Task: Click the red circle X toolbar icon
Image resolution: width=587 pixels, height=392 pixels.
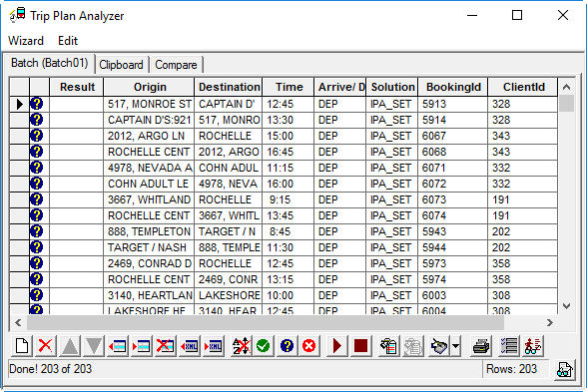Action: pyautogui.click(x=309, y=346)
